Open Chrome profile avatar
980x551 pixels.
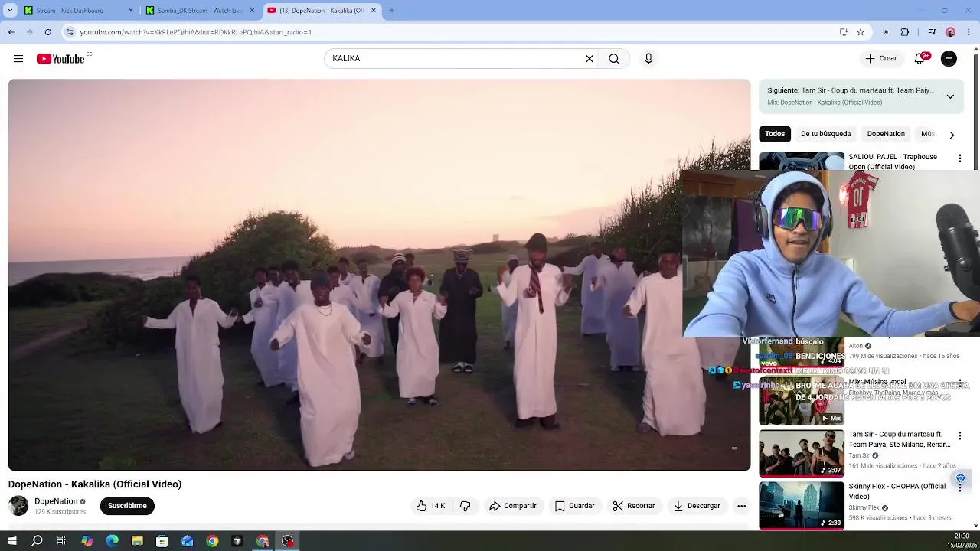pos(950,32)
